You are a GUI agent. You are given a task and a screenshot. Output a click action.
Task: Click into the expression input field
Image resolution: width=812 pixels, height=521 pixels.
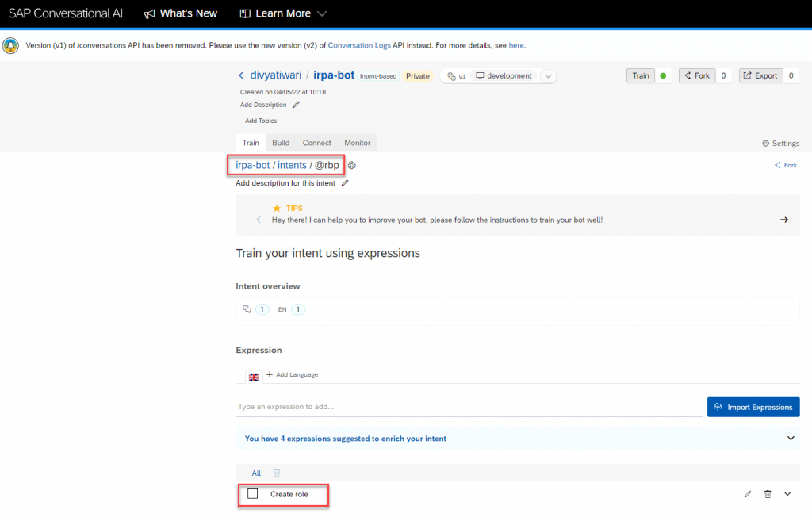coord(469,407)
